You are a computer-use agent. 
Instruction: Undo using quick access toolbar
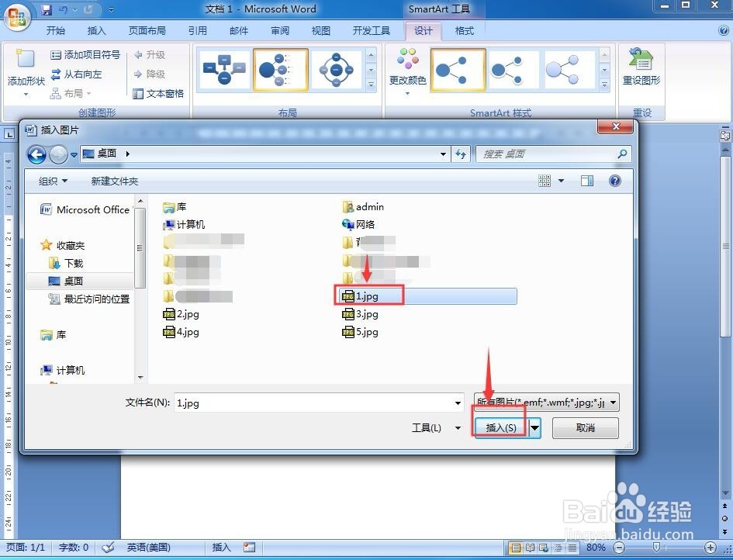[x=63, y=9]
